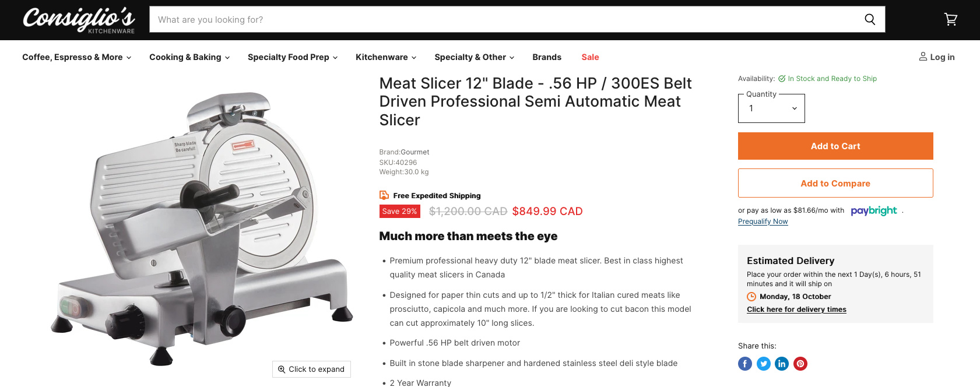The width and height of the screenshot is (980, 387).
Task: Click the search magnifier icon
Action: (870, 19)
